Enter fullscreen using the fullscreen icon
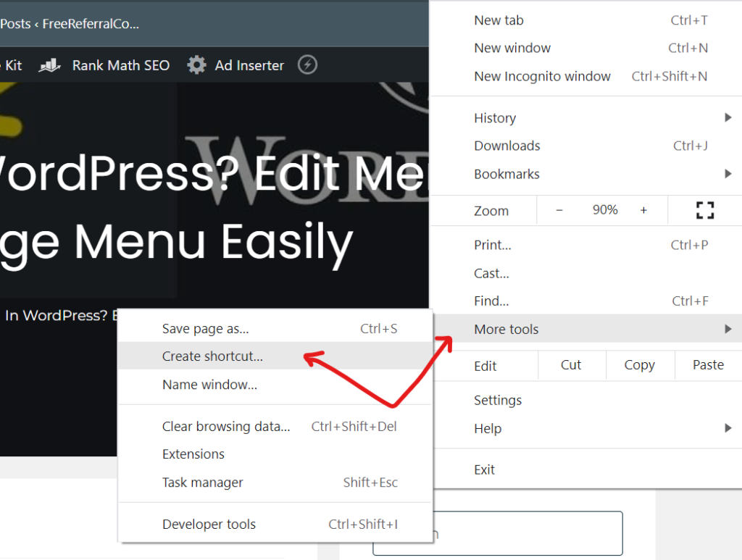Screen dimensions: 742x560 (x=704, y=209)
